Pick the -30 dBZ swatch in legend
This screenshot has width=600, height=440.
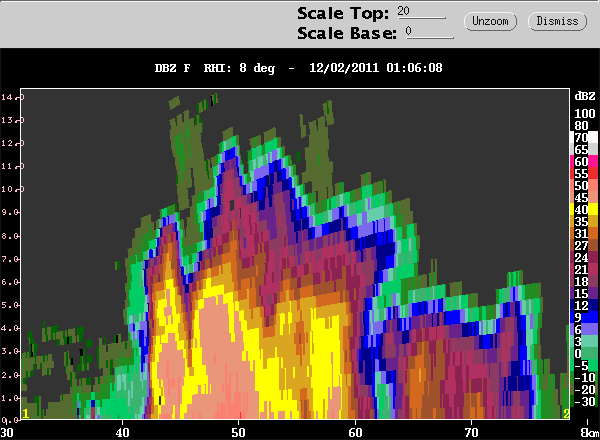pos(578,401)
